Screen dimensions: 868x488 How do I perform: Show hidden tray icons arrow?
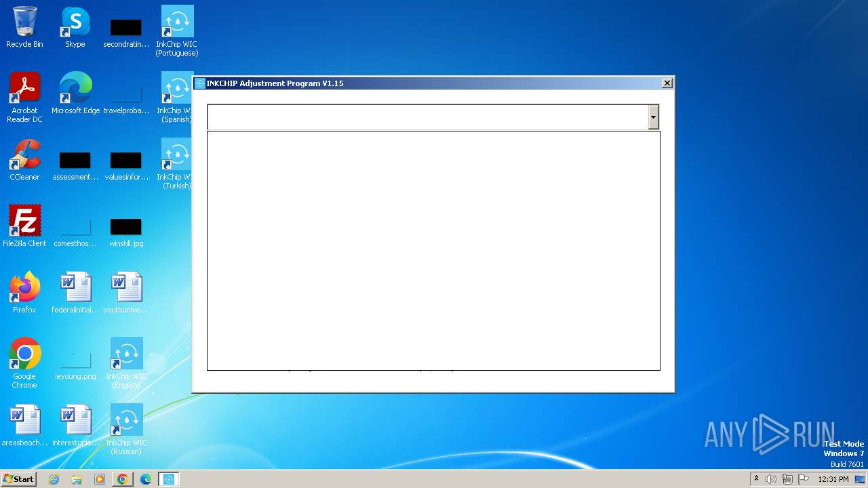point(757,479)
